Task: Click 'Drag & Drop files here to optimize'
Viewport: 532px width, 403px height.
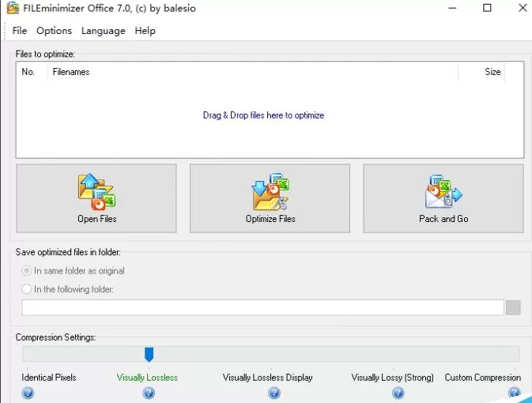Action: (x=263, y=115)
